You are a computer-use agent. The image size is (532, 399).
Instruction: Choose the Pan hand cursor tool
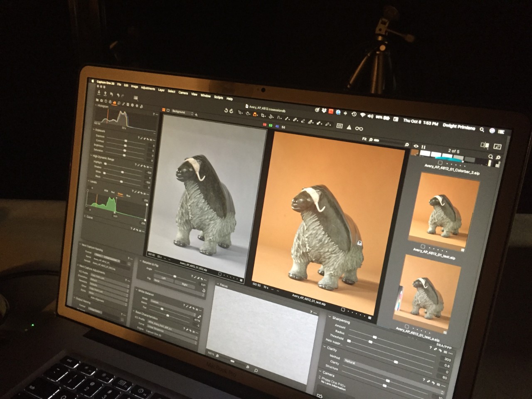pyautogui.click(x=248, y=113)
